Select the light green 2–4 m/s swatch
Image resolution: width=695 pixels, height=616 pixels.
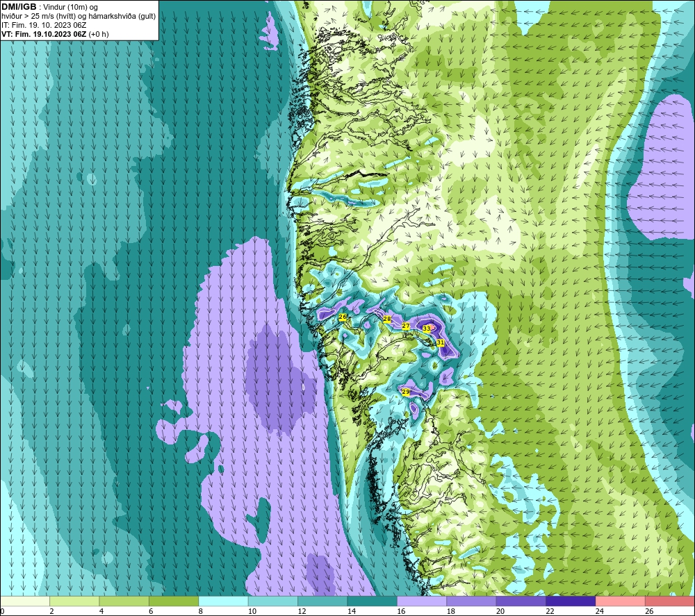(74, 601)
